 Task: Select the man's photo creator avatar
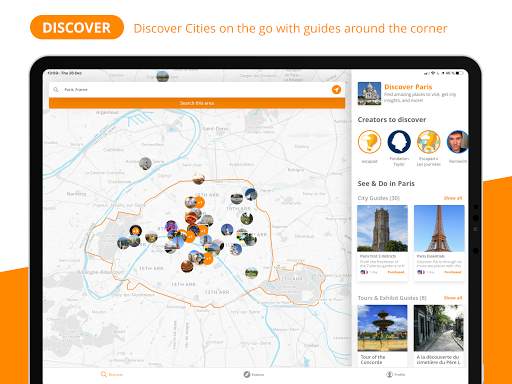click(x=458, y=142)
